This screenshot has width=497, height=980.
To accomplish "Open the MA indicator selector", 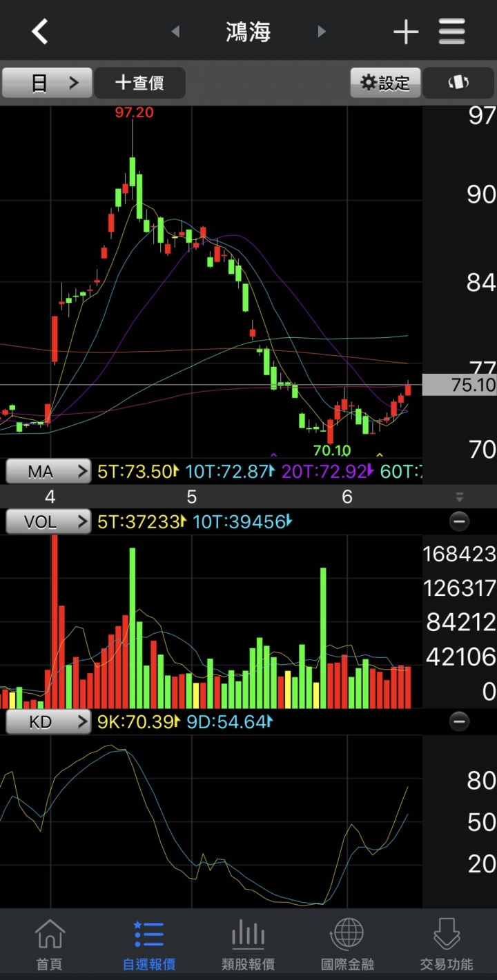I will [48, 472].
